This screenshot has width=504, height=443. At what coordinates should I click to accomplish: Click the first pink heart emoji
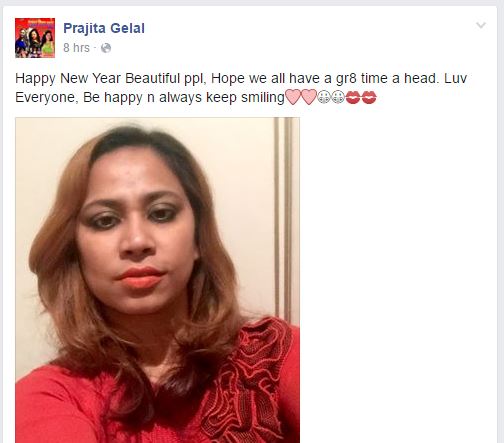coord(293,97)
